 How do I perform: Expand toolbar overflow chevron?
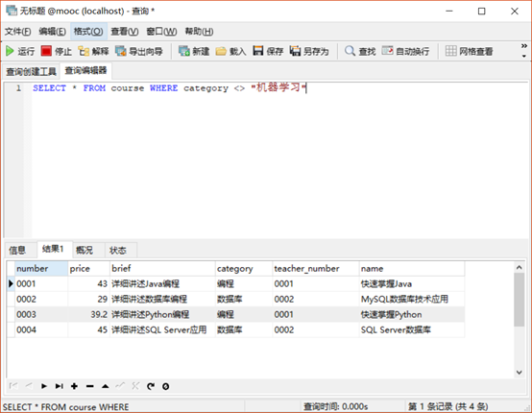point(524,46)
